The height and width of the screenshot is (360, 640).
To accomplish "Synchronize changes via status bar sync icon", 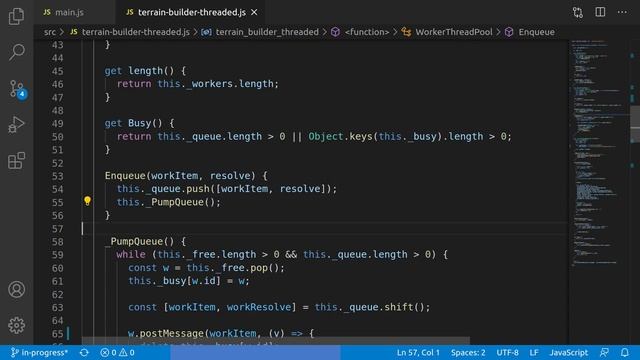I will coord(84,353).
